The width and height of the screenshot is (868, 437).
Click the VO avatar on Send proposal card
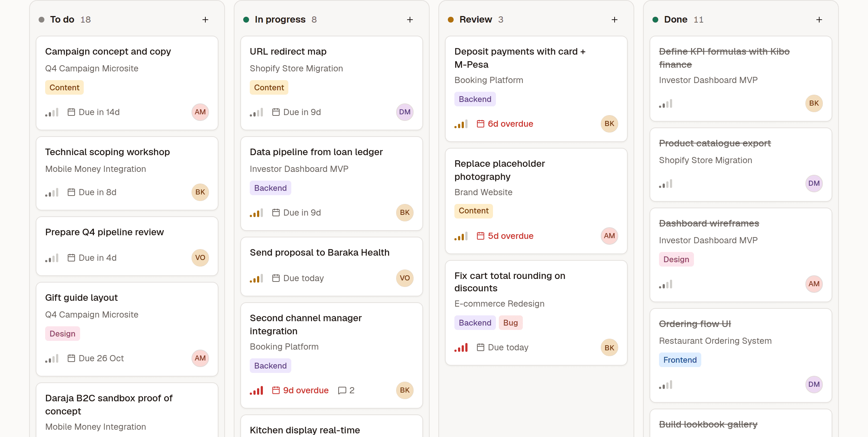click(405, 278)
